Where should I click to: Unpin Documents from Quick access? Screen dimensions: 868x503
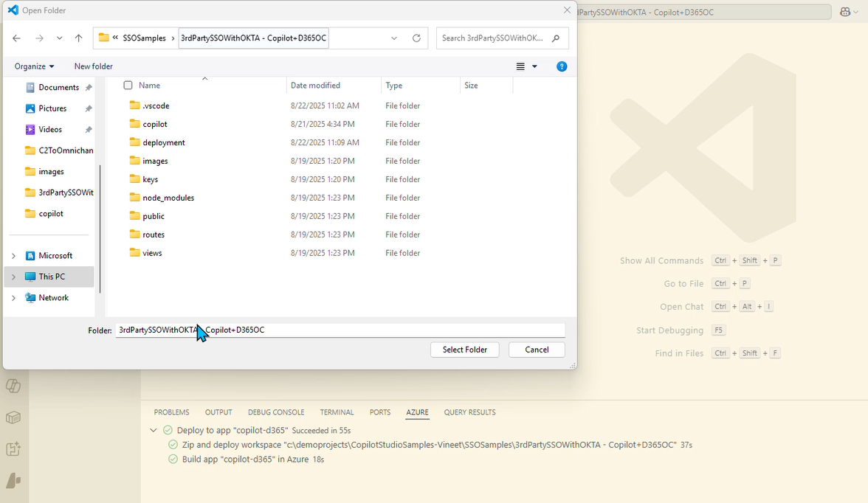pyautogui.click(x=88, y=86)
